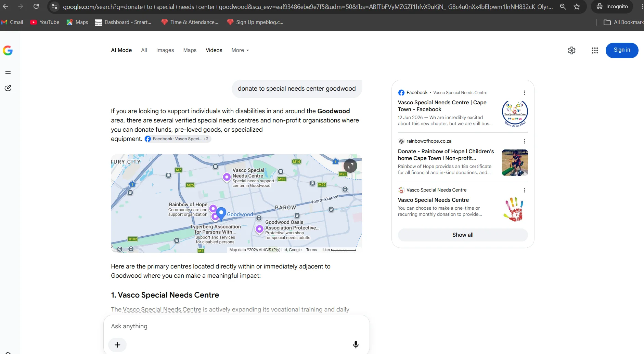Click the Google logo
The width and height of the screenshot is (644, 354).
tap(8, 51)
